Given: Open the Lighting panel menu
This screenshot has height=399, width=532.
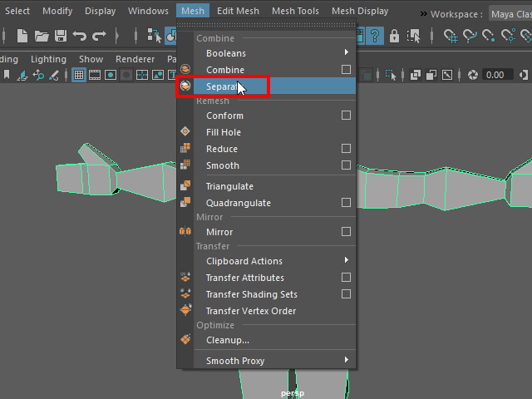Looking at the screenshot, I should (x=48, y=59).
